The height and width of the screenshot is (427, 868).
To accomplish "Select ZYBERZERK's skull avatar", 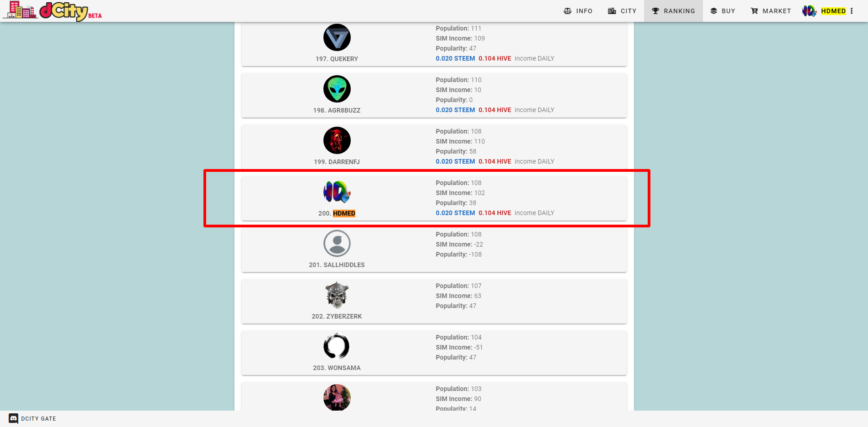I will tap(337, 294).
